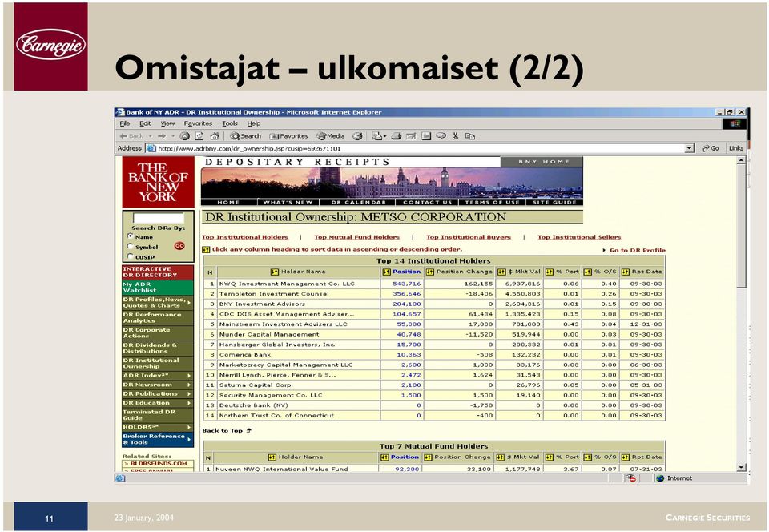This screenshot has width=769, height=532.
Task: Open the address bar dropdown arrow
Action: [x=690, y=148]
